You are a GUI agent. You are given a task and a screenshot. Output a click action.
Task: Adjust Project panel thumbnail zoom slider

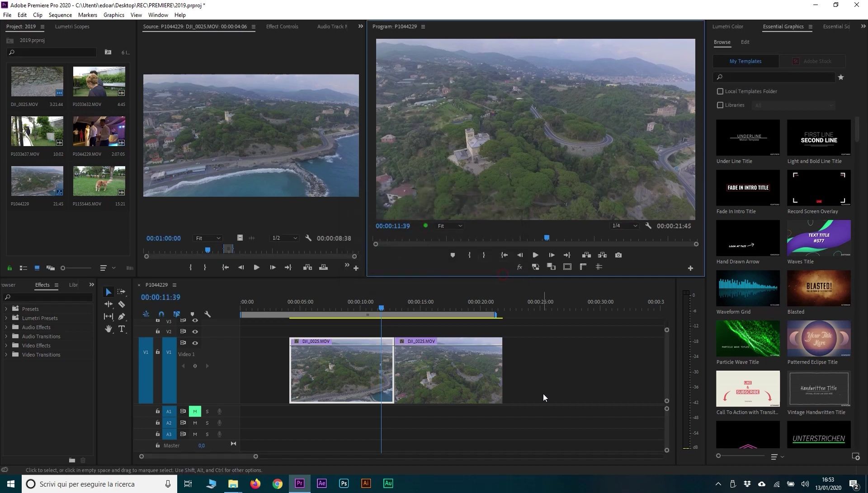click(x=76, y=268)
